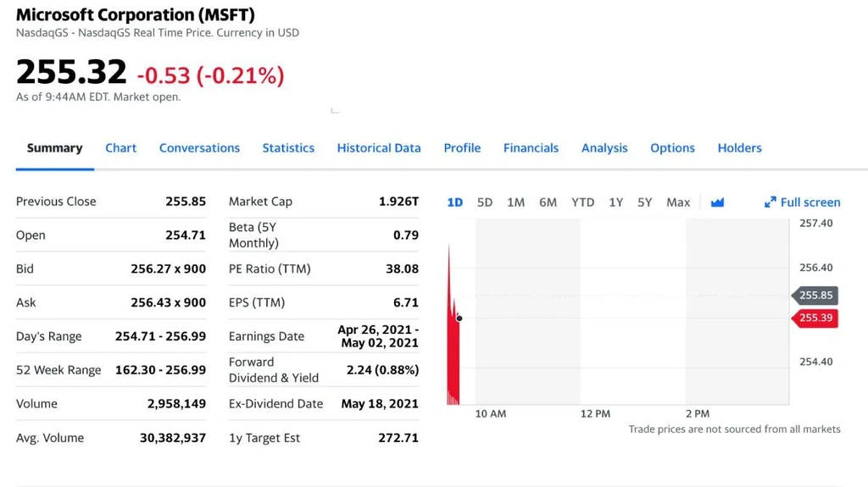This screenshot has height=487, width=868.
Task: Show the YTD chart range
Action: point(582,202)
